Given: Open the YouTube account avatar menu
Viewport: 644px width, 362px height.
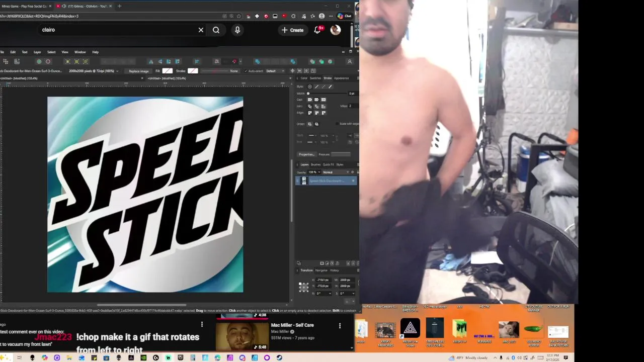Looking at the screenshot, I should 336,30.
